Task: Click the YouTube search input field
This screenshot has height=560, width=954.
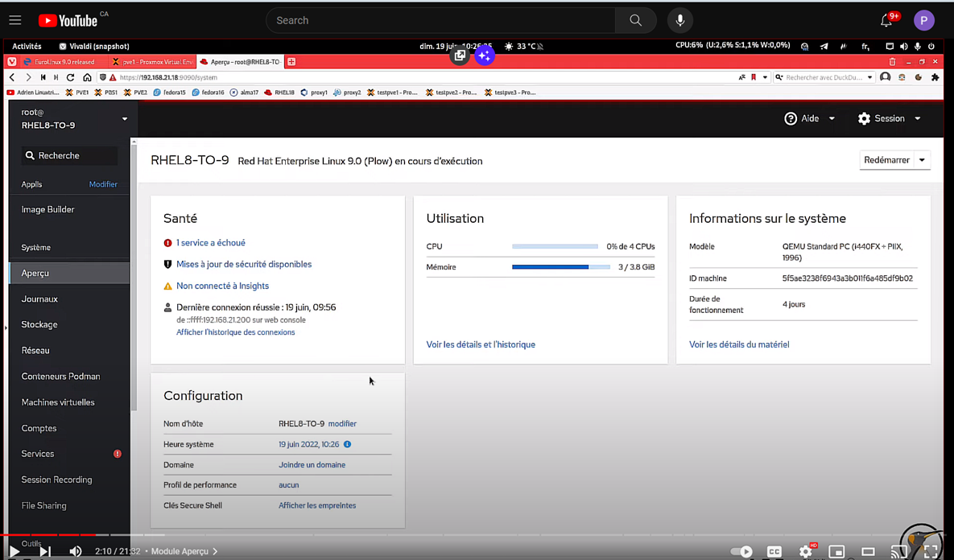Action: pyautogui.click(x=440, y=20)
